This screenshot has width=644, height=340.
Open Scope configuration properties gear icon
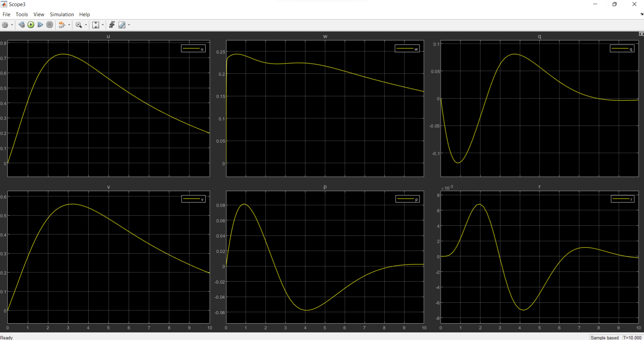point(5,25)
